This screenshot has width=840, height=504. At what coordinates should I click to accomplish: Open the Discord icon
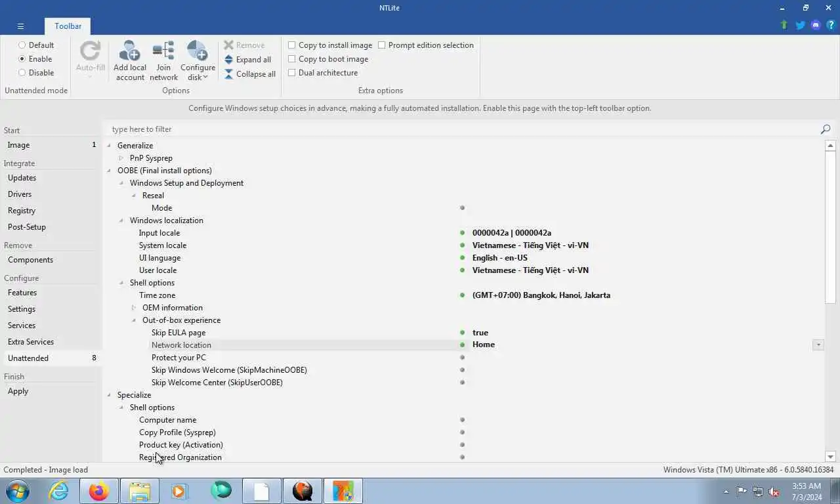tap(816, 25)
